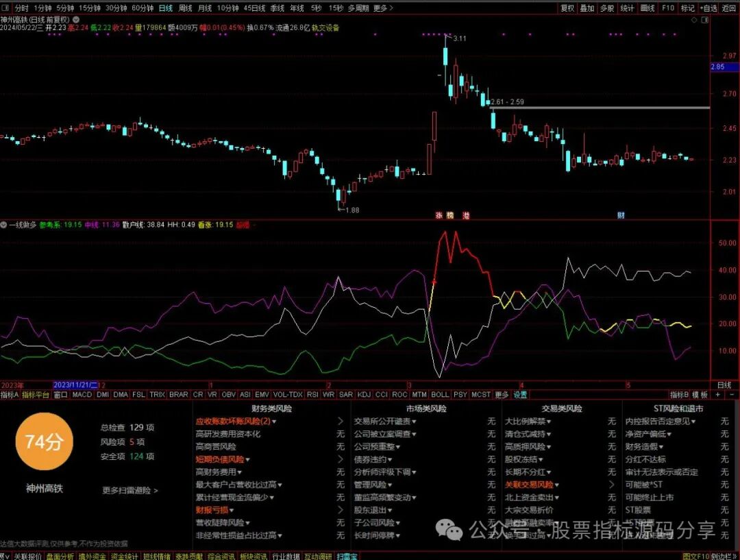Click the 港 marker below the candlesticks
The width and height of the screenshot is (740, 560).
467,215
